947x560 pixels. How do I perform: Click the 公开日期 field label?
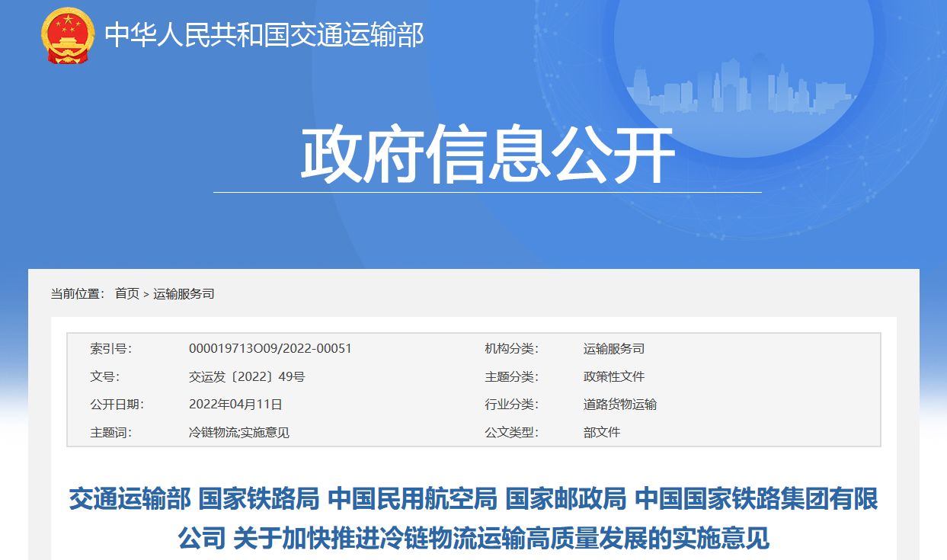[117, 405]
